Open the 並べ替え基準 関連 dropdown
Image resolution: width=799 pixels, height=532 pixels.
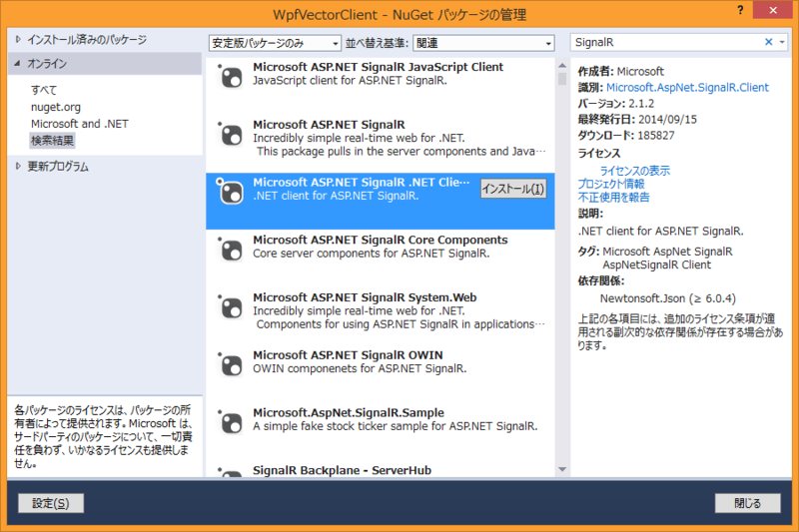(483, 43)
